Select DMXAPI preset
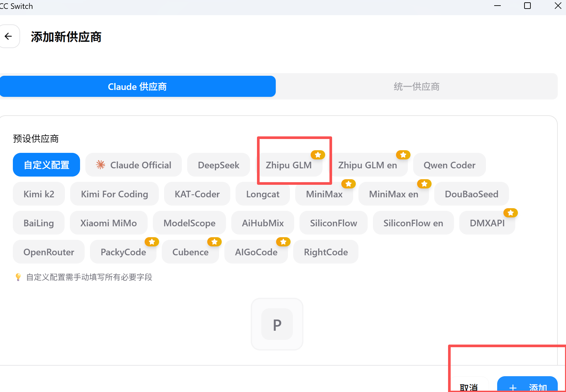The image size is (566, 392). point(487,223)
